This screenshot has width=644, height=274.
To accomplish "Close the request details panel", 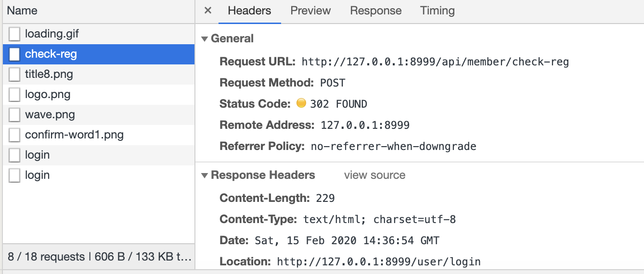I will tap(208, 11).
